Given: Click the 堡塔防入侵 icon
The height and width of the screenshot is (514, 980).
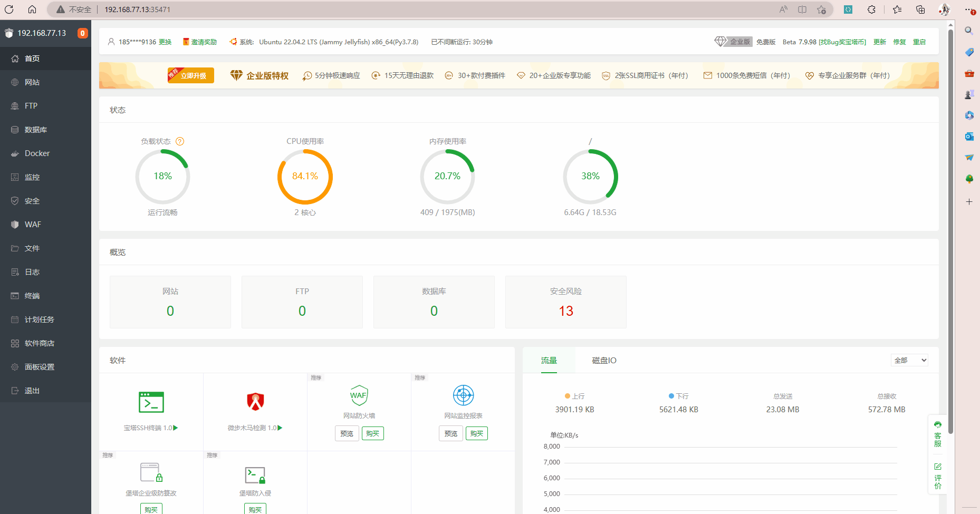Looking at the screenshot, I should tap(255, 475).
